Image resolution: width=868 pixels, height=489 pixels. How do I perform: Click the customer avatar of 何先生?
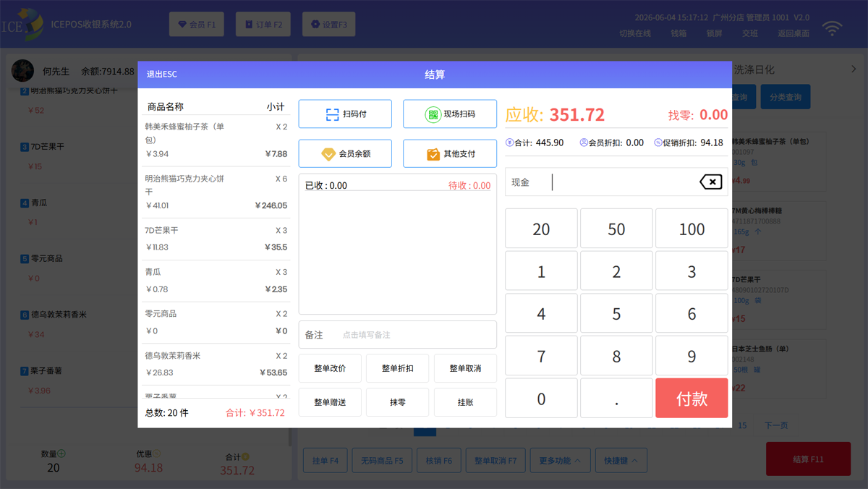(x=22, y=71)
